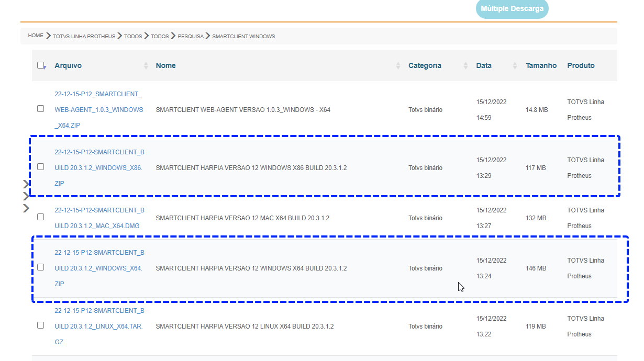Screen dimensions: 644x361
Task: Click the Nome column header label
Action: click(x=165, y=65)
